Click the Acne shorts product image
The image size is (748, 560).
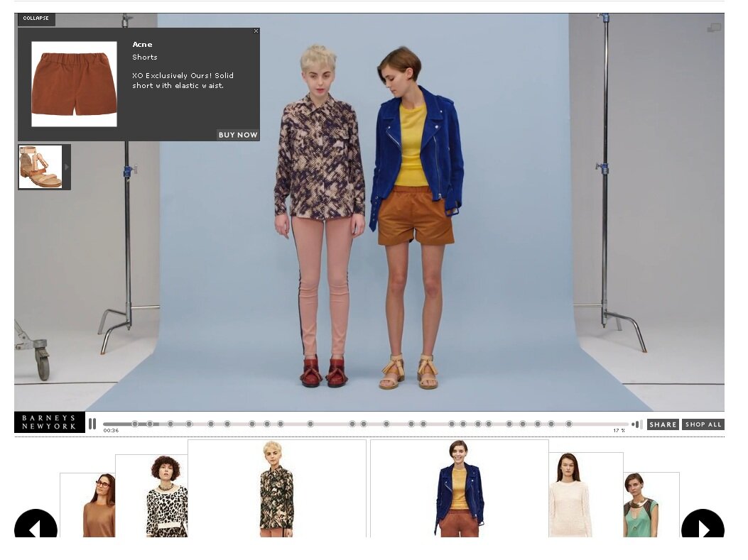[x=73, y=84]
